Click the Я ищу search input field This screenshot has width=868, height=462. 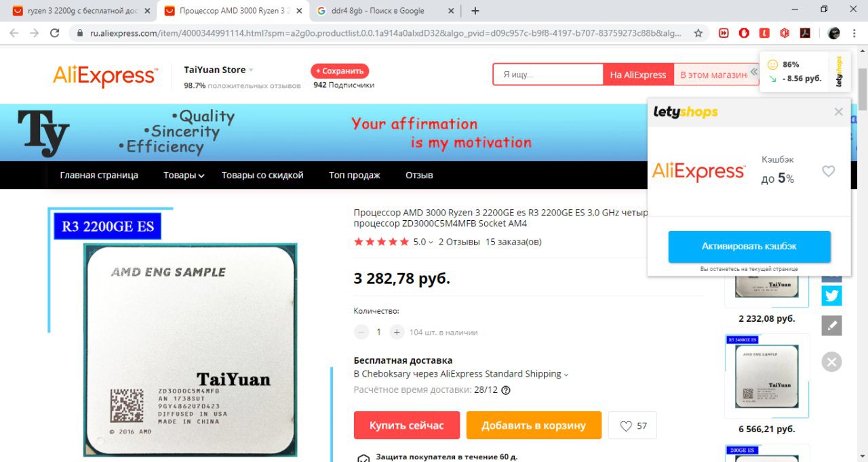(548, 75)
